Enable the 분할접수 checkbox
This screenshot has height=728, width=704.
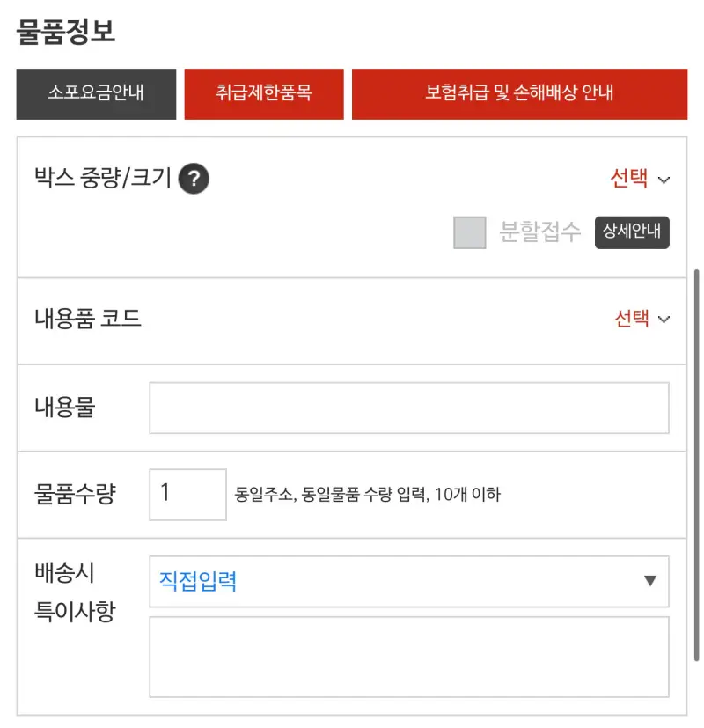pos(469,232)
